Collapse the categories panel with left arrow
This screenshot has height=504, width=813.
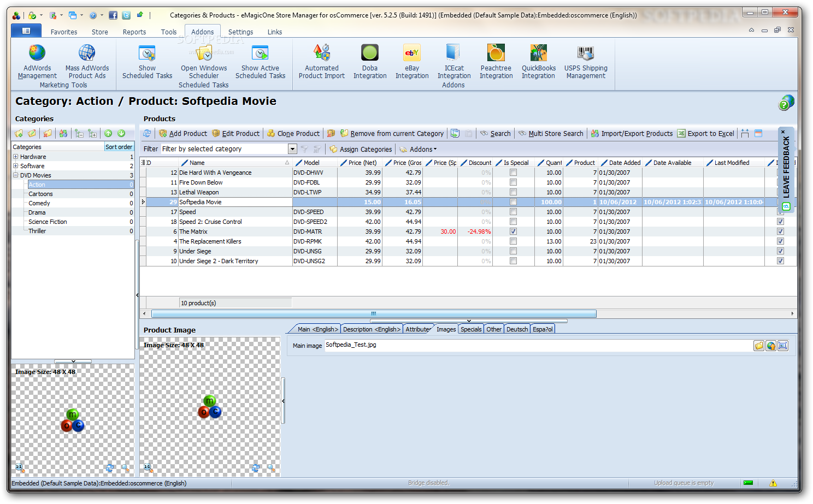coord(137,295)
